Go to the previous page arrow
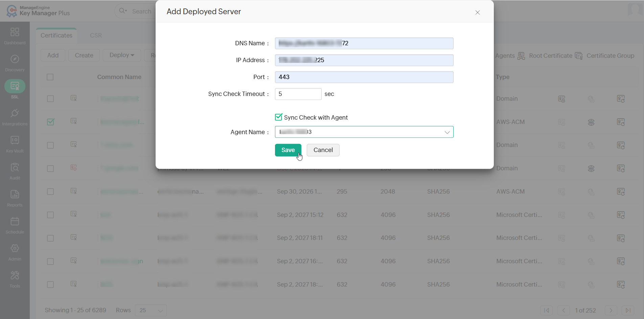This screenshot has height=319, width=644. [x=563, y=310]
